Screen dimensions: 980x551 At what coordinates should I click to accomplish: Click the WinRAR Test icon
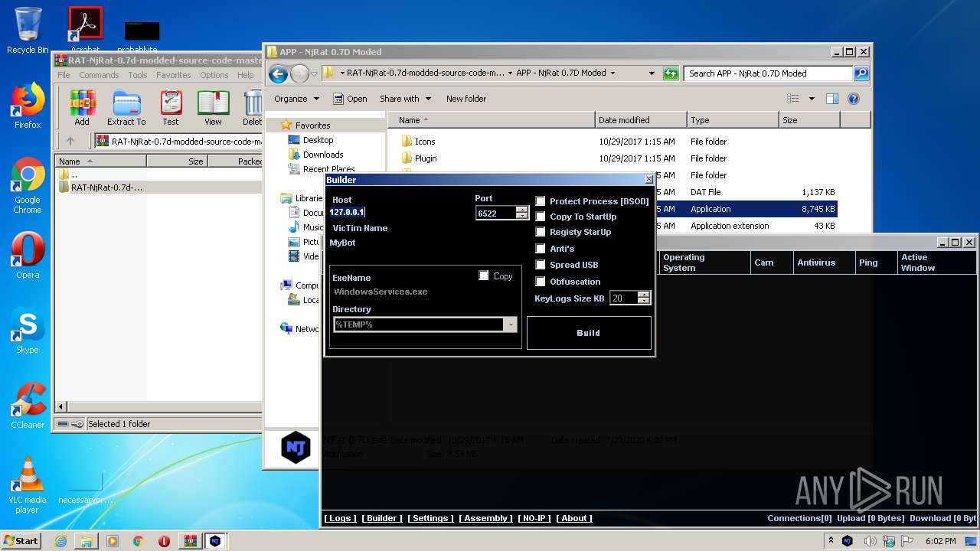[171, 108]
